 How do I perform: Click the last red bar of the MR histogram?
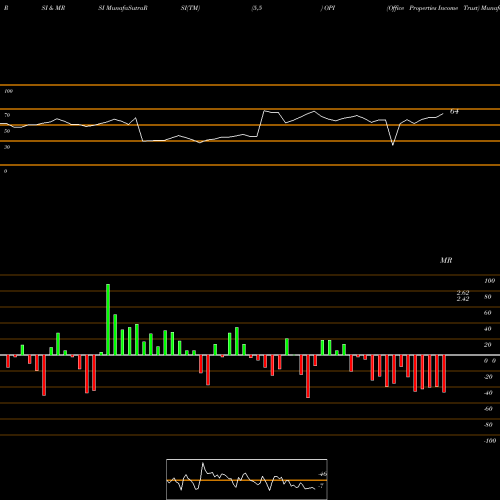(x=444, y=374)
